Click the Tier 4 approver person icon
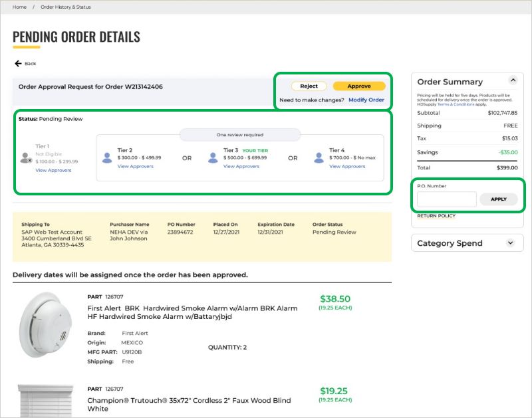The height and width of the screenshot is (418, 532). (x=319, y=157)
